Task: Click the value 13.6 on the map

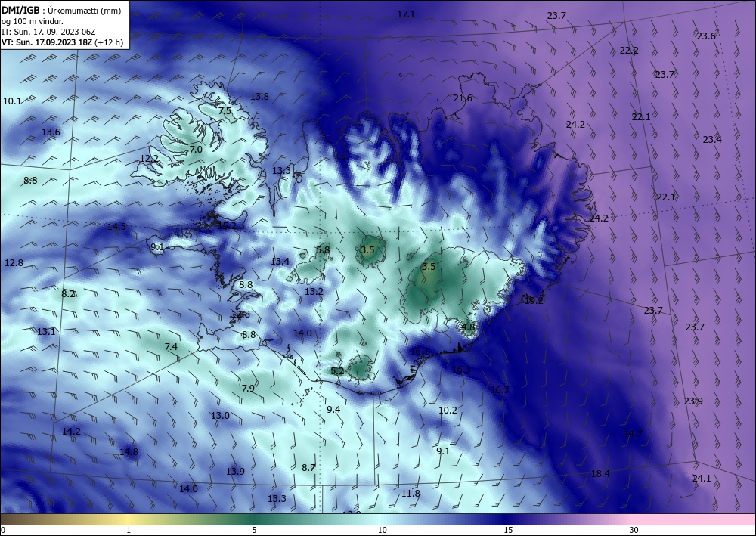Action: coord(51,132)
